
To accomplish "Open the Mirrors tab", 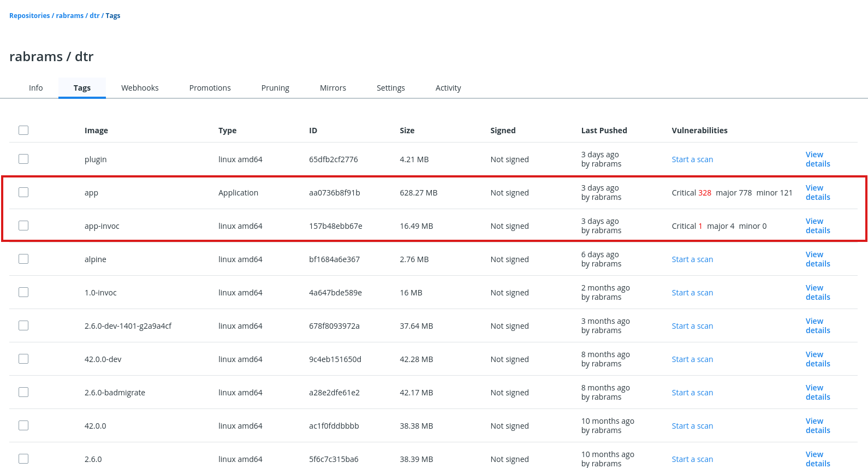I will coord(333,88).
